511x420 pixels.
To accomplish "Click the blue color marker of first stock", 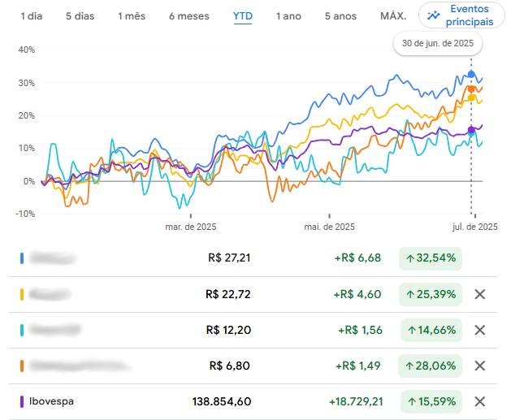I will point(22,258).
